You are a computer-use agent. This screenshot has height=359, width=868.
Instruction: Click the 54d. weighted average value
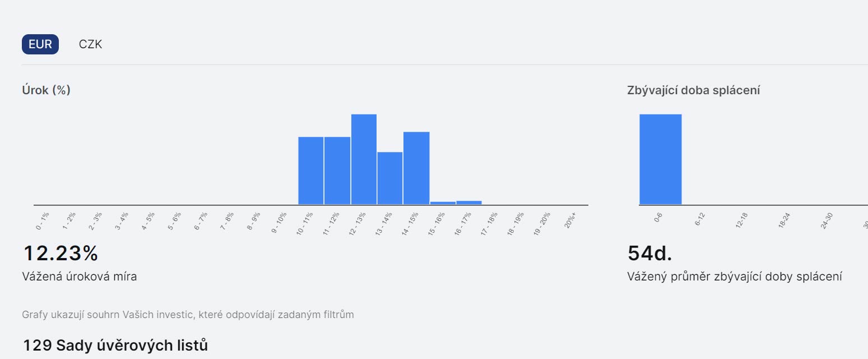(649, 254)
